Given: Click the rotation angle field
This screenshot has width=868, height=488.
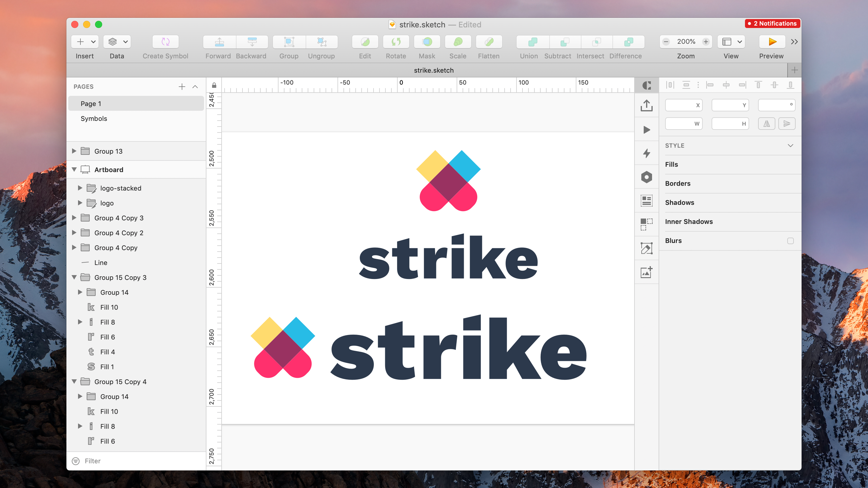Looking at the screenshot, I should click(x=776, y=105).
